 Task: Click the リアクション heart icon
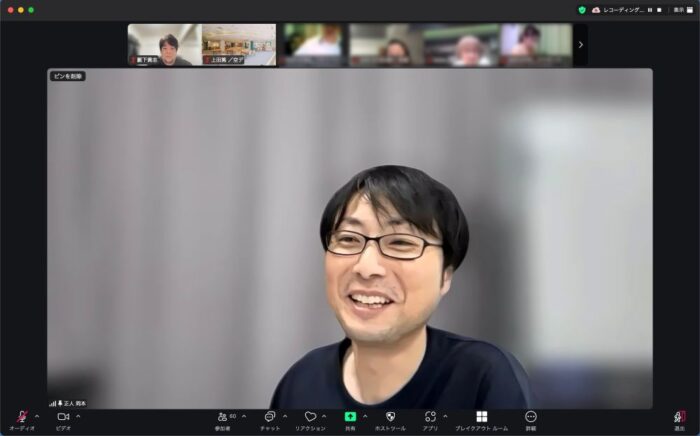[x=310, y=417]
